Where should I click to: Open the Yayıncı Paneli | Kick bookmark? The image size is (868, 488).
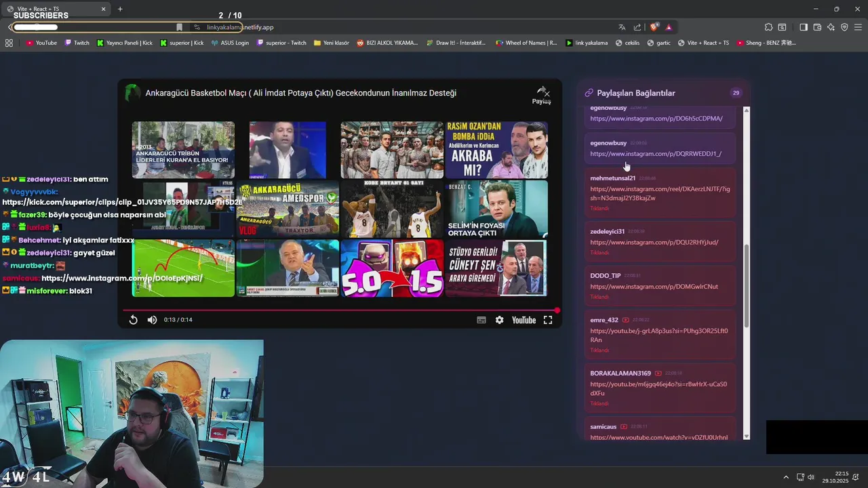coord(125,43)
